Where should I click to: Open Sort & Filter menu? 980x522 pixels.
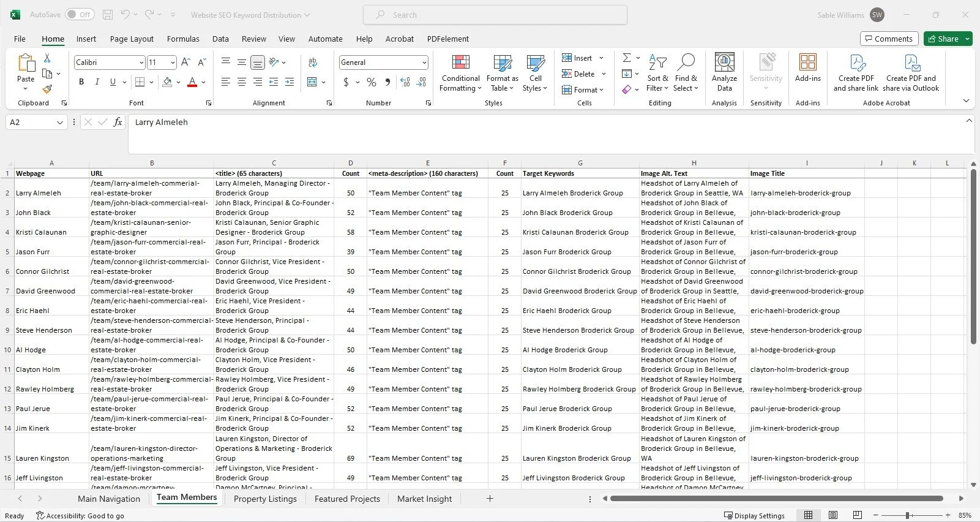(x=657, y=73)
